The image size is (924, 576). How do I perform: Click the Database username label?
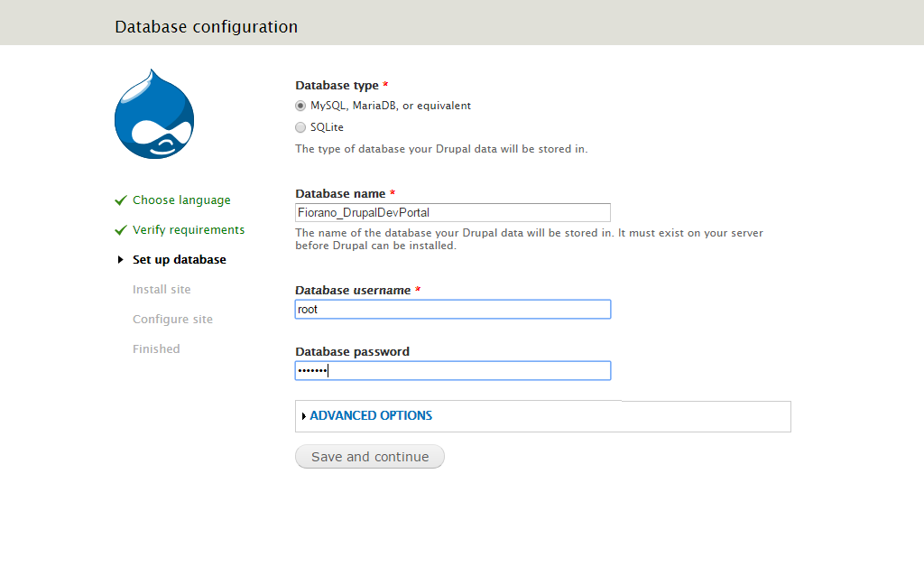[353, 291]
